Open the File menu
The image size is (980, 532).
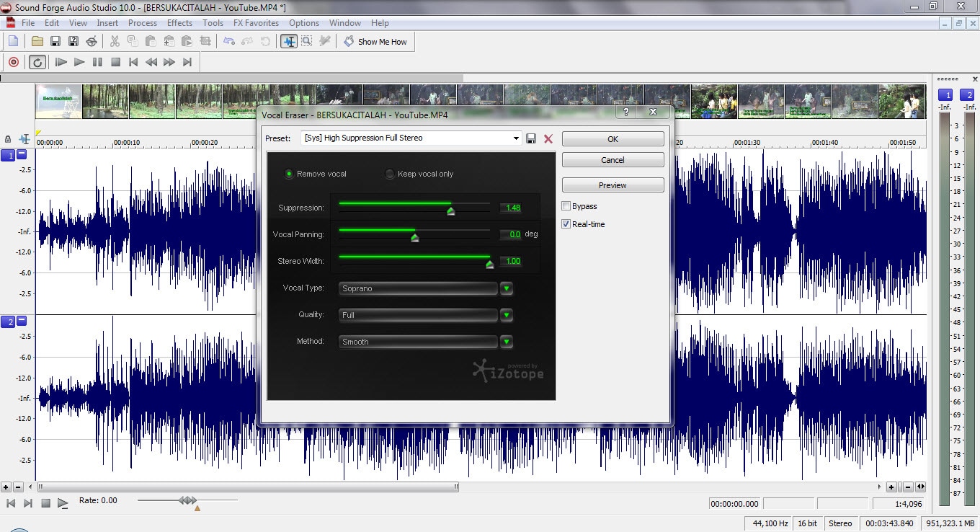(28, 23)
